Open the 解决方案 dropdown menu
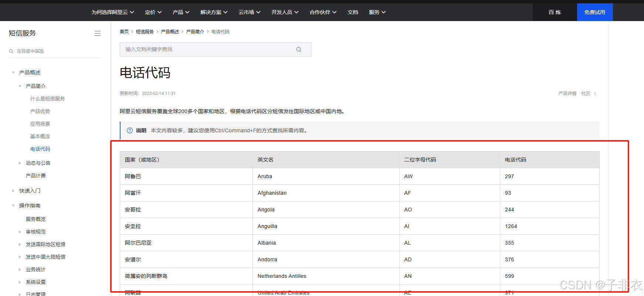The width and height of the screenshot is (644, 296). tap(214, 12)
